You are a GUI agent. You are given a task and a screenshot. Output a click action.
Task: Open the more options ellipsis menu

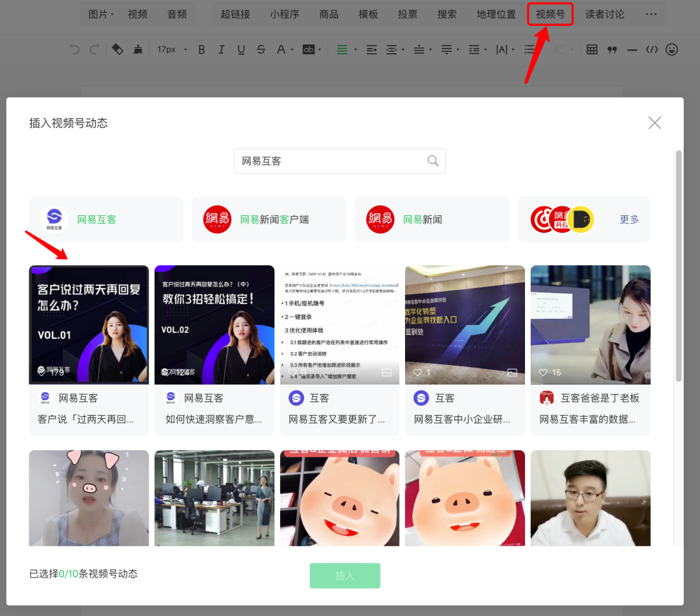click(651, 14)
